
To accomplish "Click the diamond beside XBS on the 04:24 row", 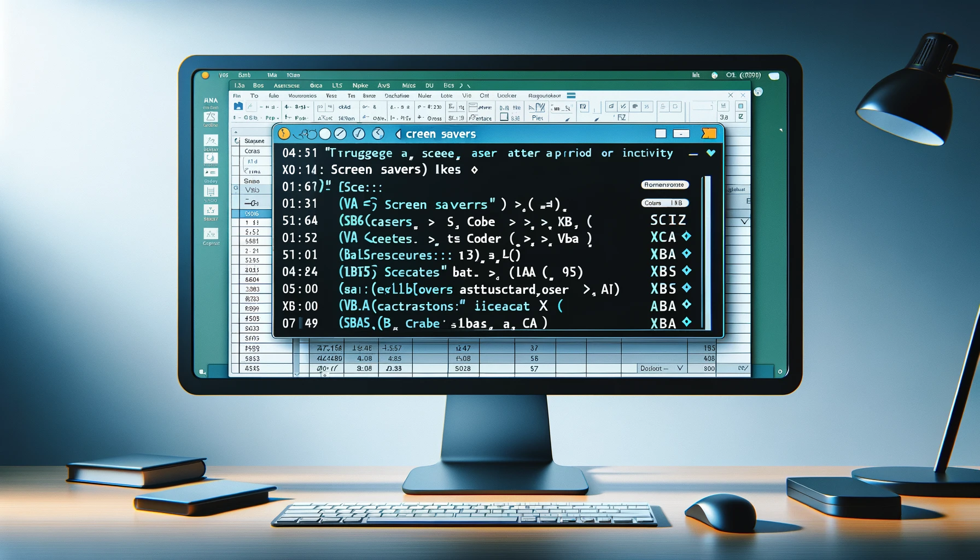I will (686, 271).
